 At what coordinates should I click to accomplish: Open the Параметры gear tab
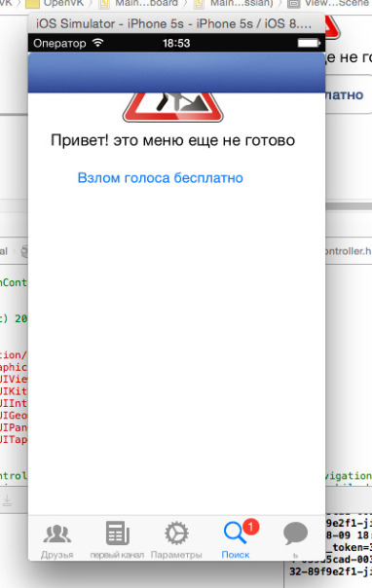click(176, 539)
